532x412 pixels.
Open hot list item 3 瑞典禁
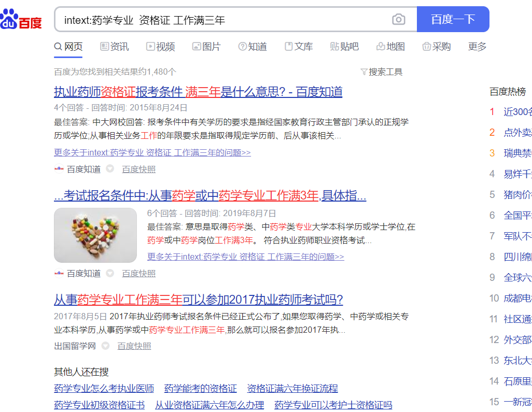tap(518, 153)
